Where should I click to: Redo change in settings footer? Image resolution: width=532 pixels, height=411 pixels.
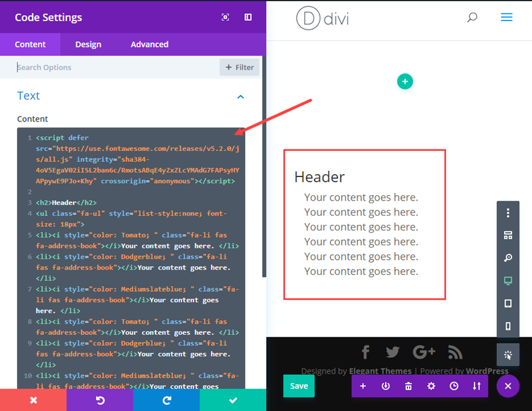point(166,400)
